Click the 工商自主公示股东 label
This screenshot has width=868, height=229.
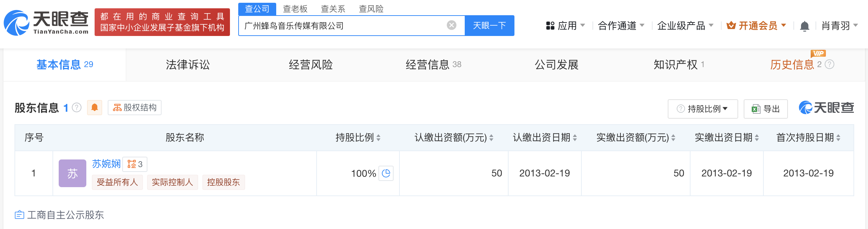pyautogui.click(x=65, y=215)
